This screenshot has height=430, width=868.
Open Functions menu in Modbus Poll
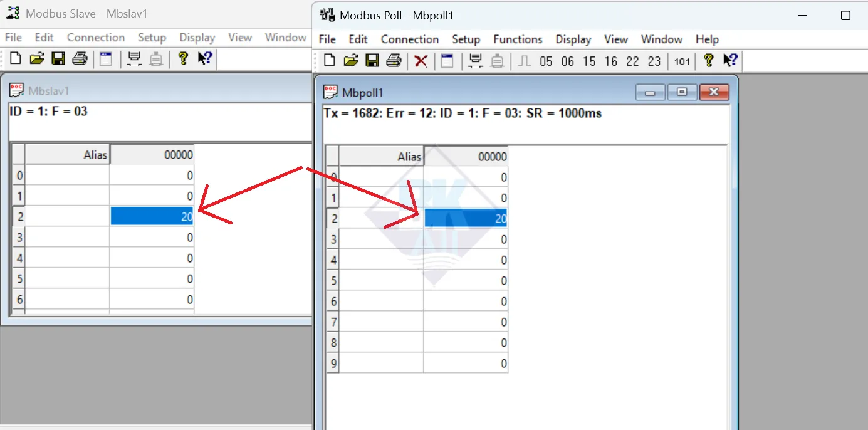[x=518, y=39]
